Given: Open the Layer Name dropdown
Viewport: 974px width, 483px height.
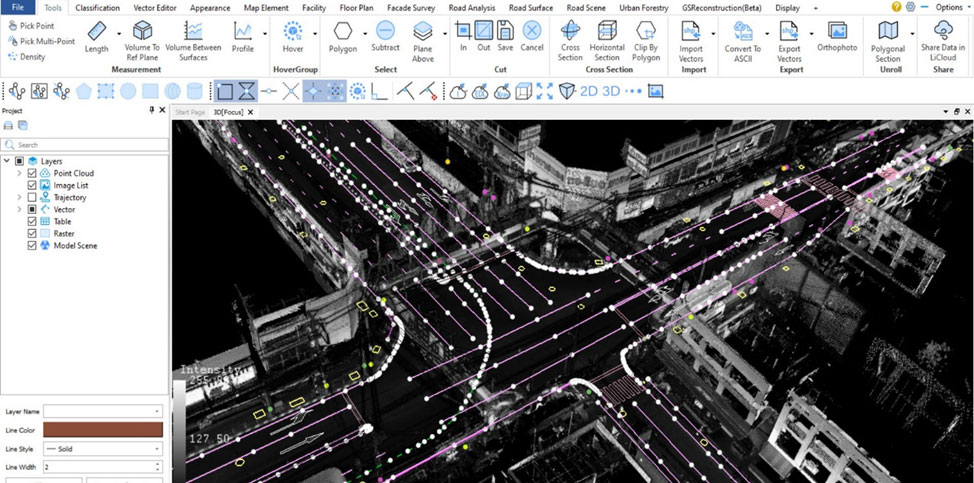Looking at the screenshot, I should click(102, 411).
